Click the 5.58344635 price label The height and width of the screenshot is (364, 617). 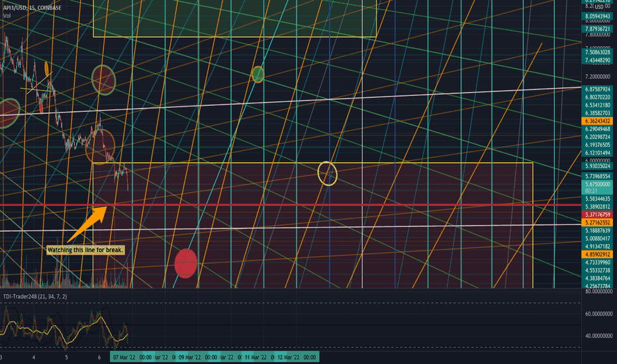tap(597, 199)
